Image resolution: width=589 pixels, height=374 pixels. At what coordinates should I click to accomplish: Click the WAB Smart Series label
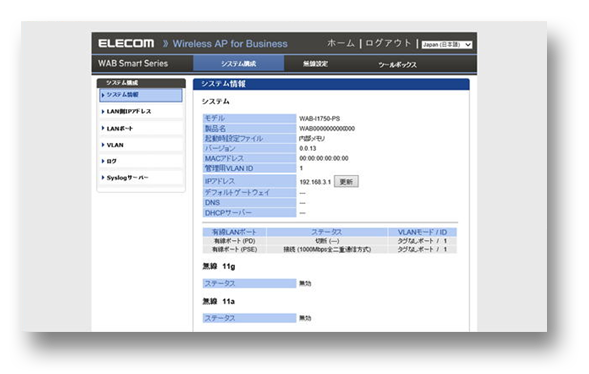click(x=133, y=63)
